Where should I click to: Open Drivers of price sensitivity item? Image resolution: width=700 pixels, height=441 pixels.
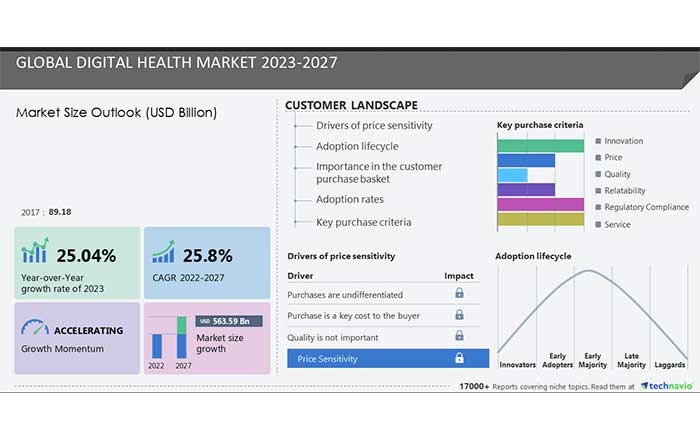[374, 126]
